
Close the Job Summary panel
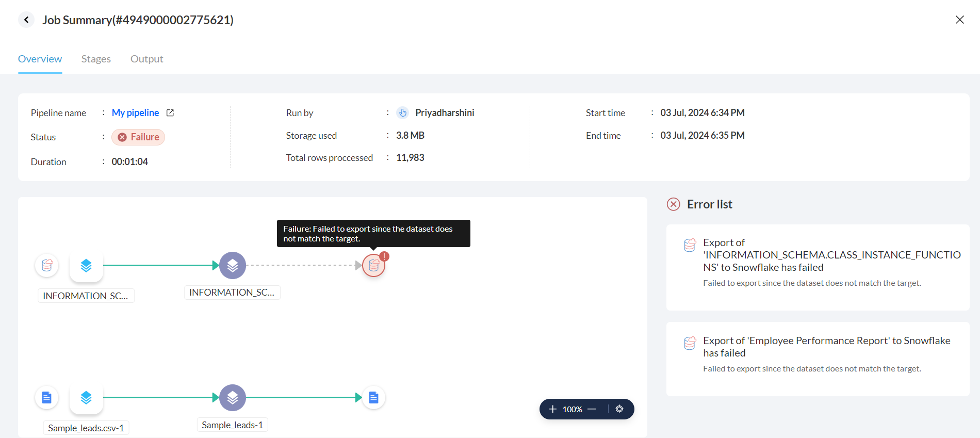pyautogui.click(x=959, y=20)
